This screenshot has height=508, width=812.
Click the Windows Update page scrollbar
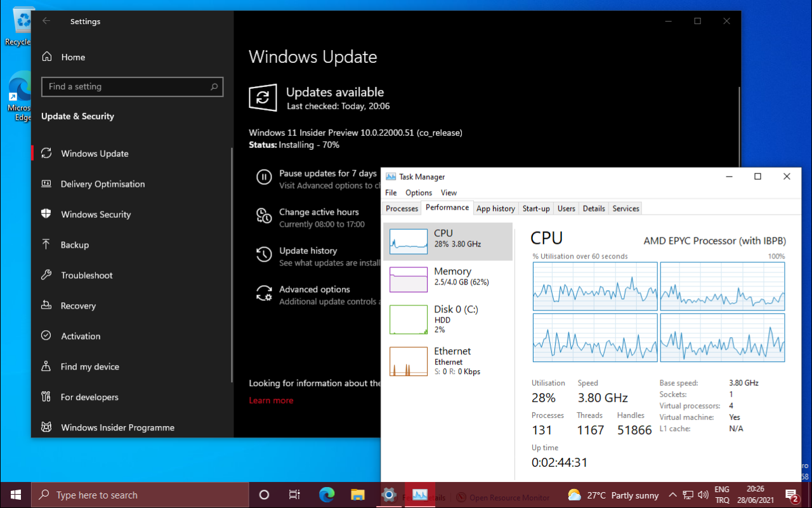click(x=739, y=127)
